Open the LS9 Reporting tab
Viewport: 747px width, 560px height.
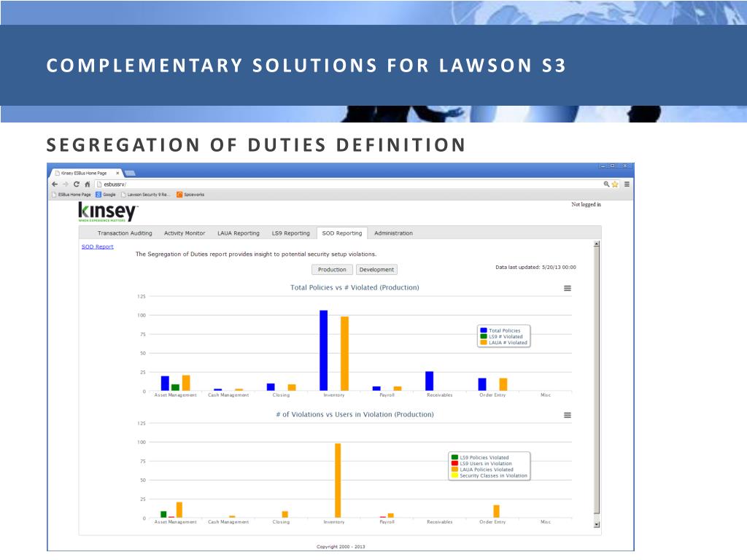click(290, 233)
